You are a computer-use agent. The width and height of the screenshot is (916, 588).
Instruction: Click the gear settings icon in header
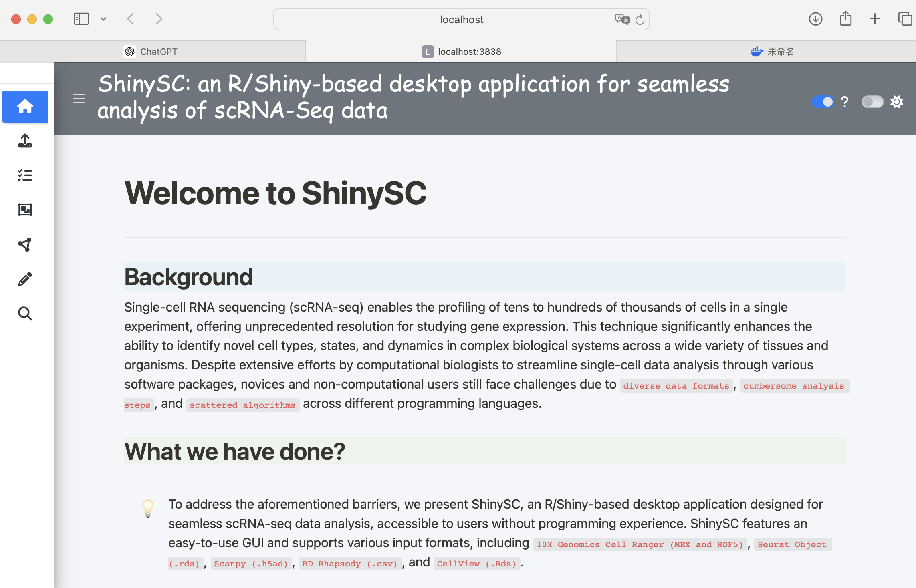pyautogui.click(x=897, y=102)
